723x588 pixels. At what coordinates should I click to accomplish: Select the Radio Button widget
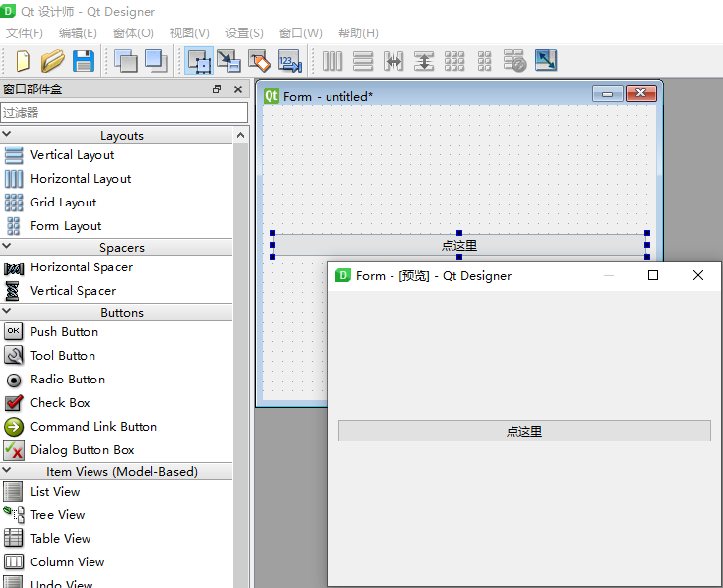[x=117, y=380]
